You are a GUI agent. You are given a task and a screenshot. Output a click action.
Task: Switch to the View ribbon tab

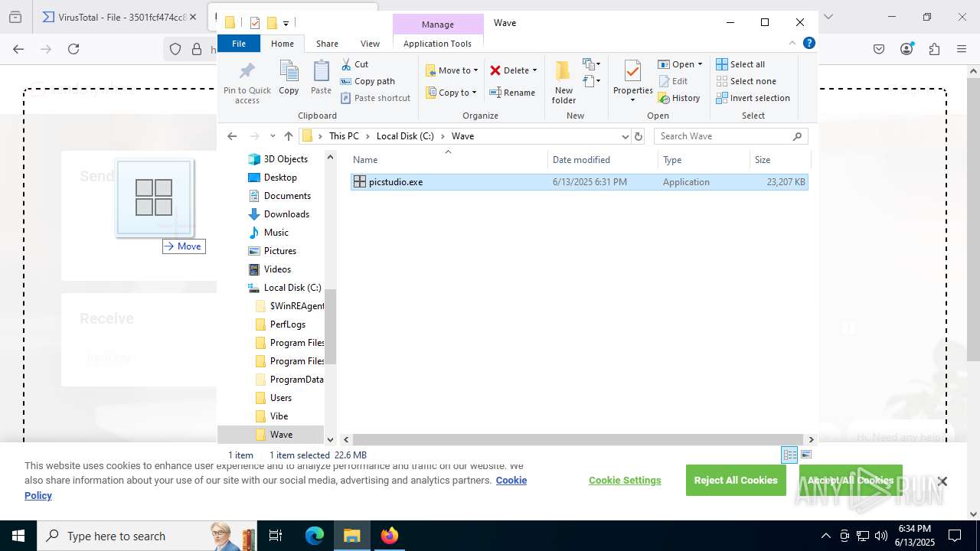[370, 44]
